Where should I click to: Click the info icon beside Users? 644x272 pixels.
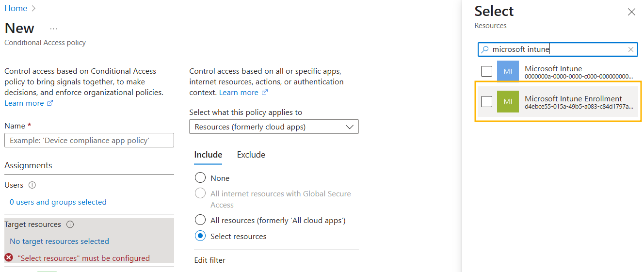pyautogui.click(x=32, y=185)
